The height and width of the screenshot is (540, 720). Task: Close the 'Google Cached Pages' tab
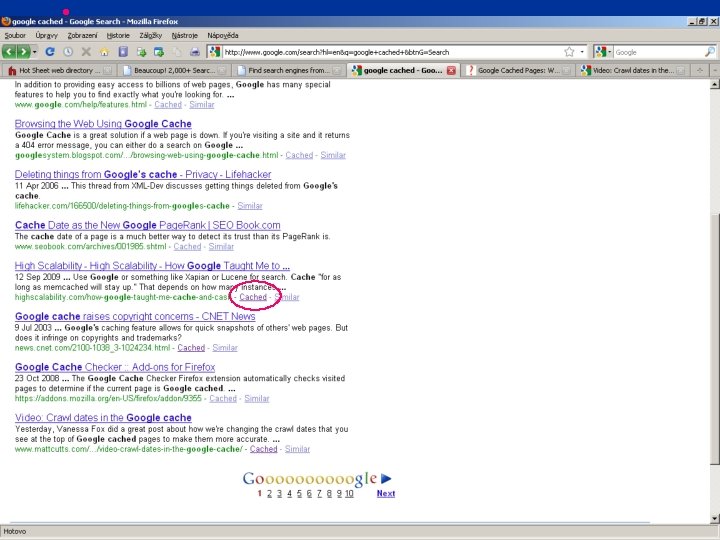566,70
